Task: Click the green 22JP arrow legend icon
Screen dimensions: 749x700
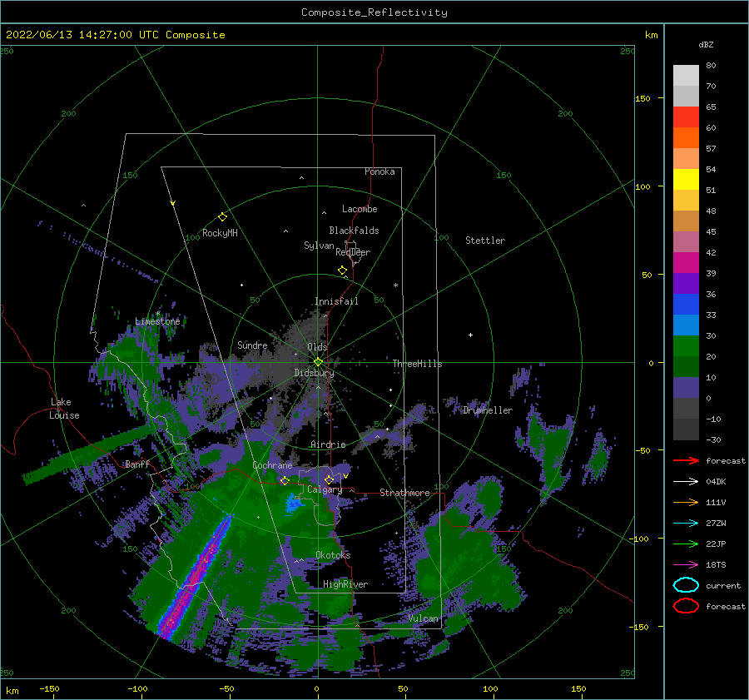Action: click(686, 544)
